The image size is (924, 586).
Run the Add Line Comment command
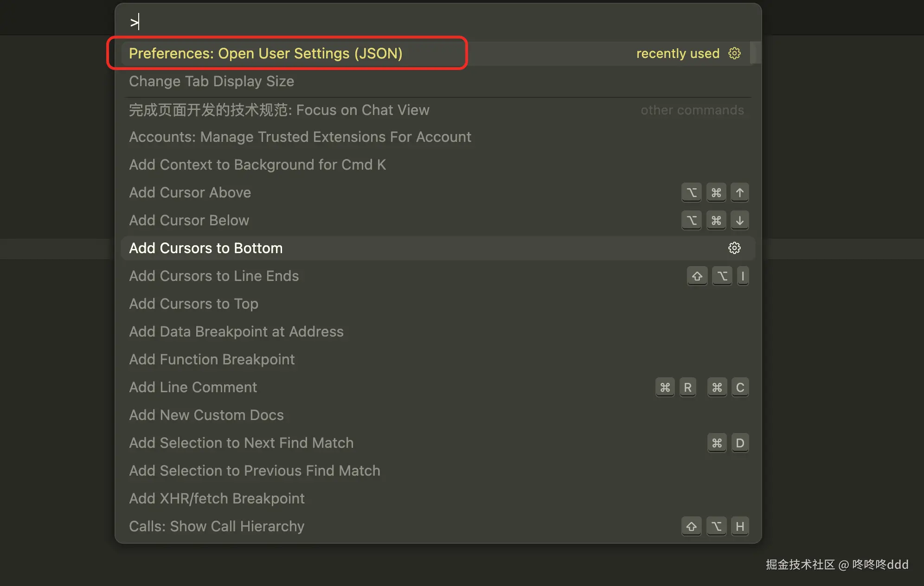193,387
